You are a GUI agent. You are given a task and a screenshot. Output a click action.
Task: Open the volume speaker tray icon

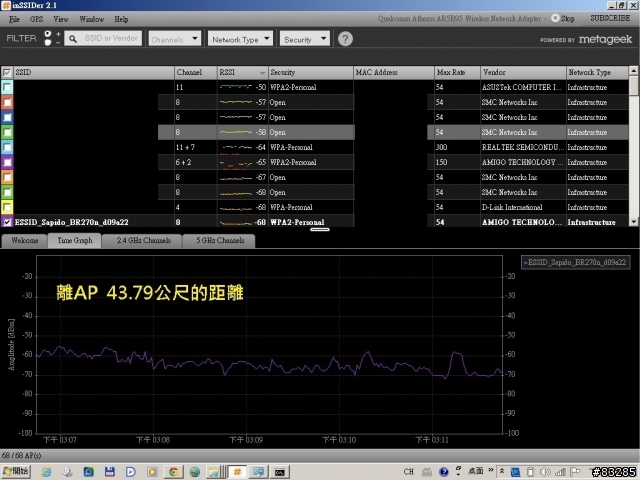click(x=545, y=472)
